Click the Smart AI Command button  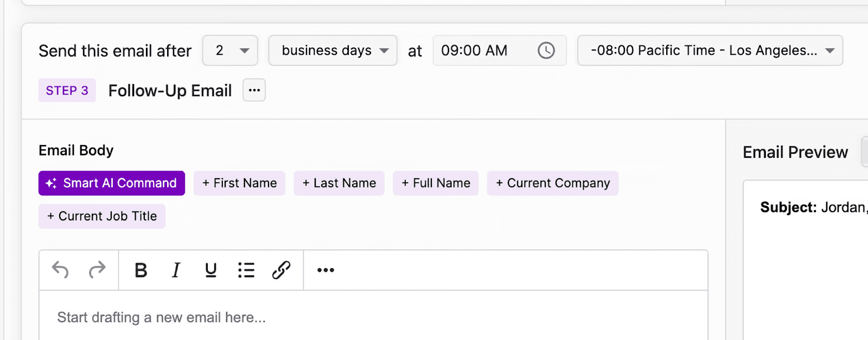(112, 183)
